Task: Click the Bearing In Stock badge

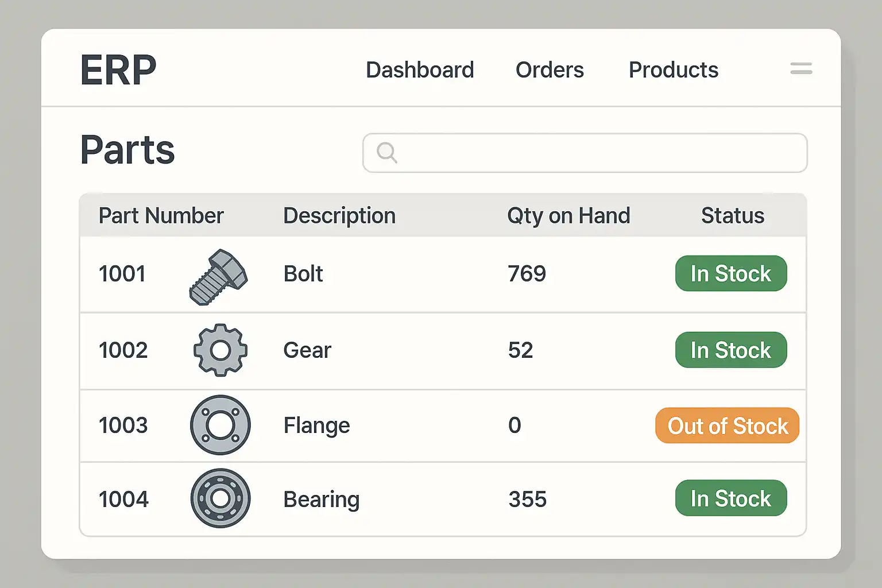Action: pyautogui.click(x=731, y=498)
